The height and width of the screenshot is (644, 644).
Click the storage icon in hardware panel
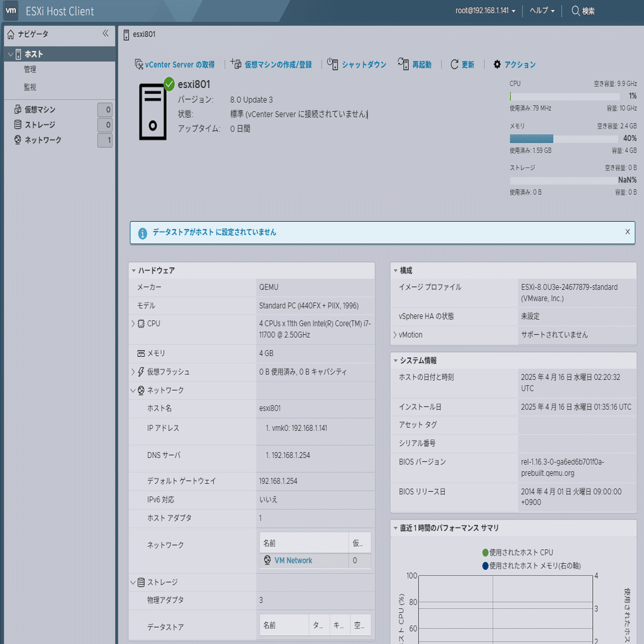coord(141,582)
